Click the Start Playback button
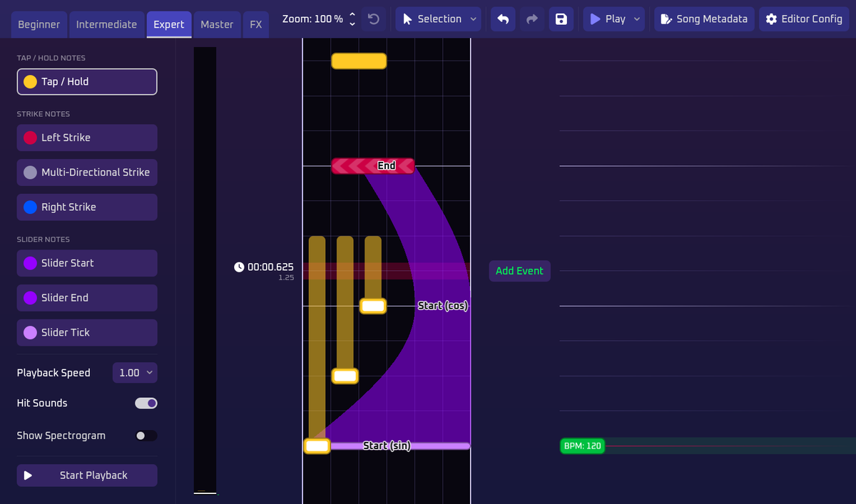 pos(87,475)
